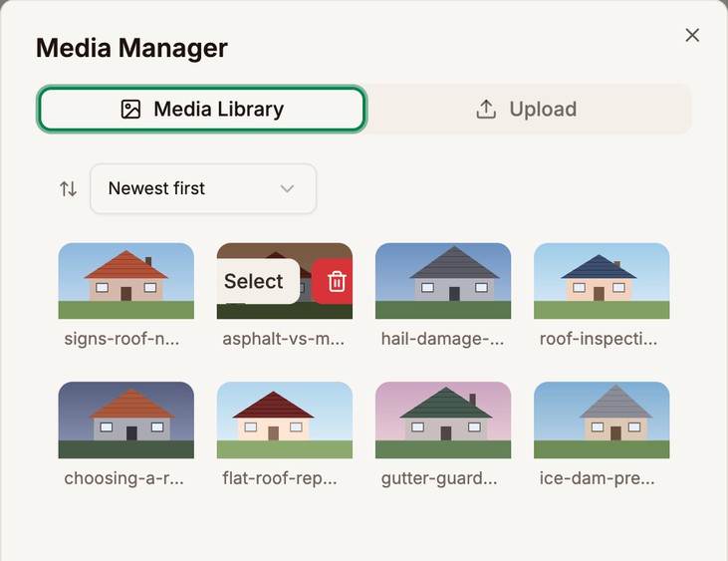Open the Upload tab
Screen dimensions: 728x561
528,110
